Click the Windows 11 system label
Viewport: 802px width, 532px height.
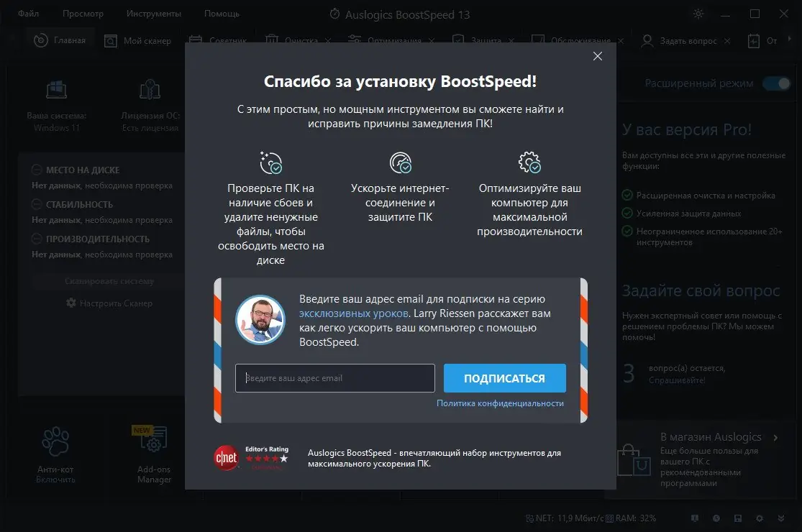pos(57,128)
